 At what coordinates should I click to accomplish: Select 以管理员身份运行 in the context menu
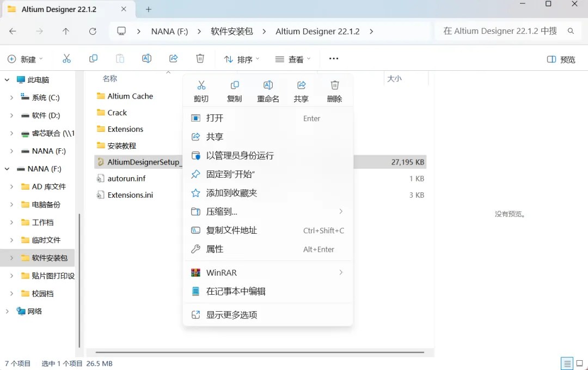coord(268,155)
